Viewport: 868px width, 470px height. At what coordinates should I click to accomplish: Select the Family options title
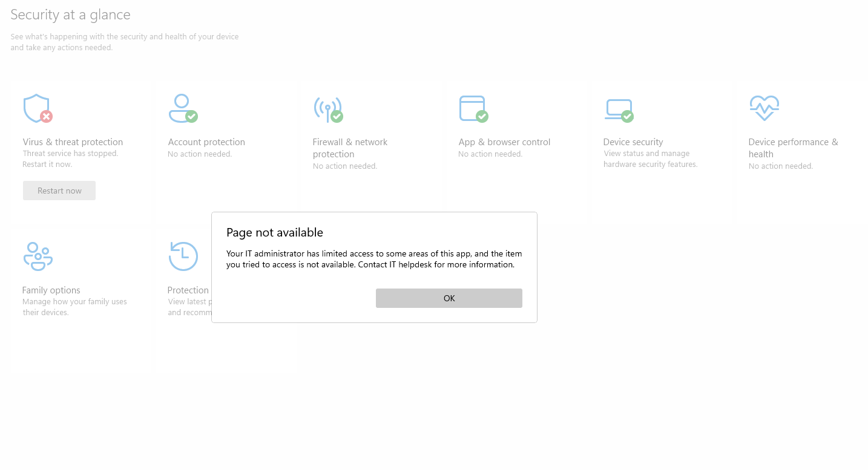(51, 290)
